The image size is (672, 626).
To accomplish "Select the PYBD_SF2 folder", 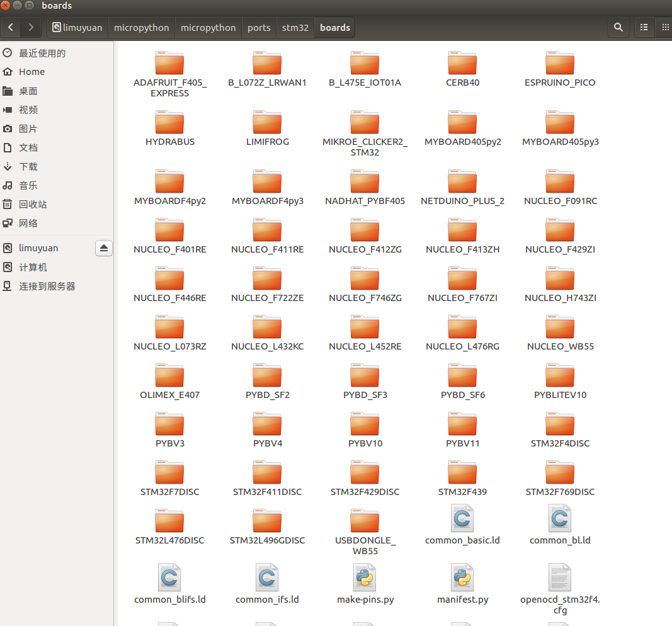I will [x=267, y=382].
